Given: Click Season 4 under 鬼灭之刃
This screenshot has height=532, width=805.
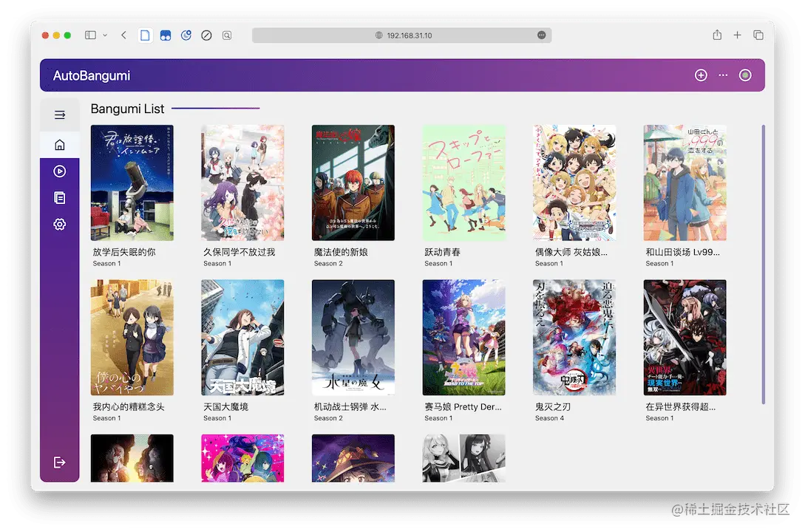Looking at the screenshot, I should click(549, 418).
